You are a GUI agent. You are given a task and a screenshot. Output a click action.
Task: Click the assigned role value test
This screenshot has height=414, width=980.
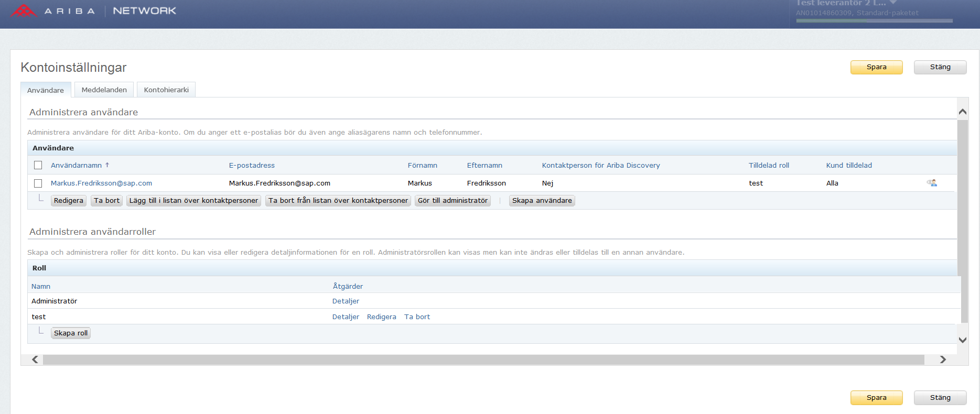[756, 183]
